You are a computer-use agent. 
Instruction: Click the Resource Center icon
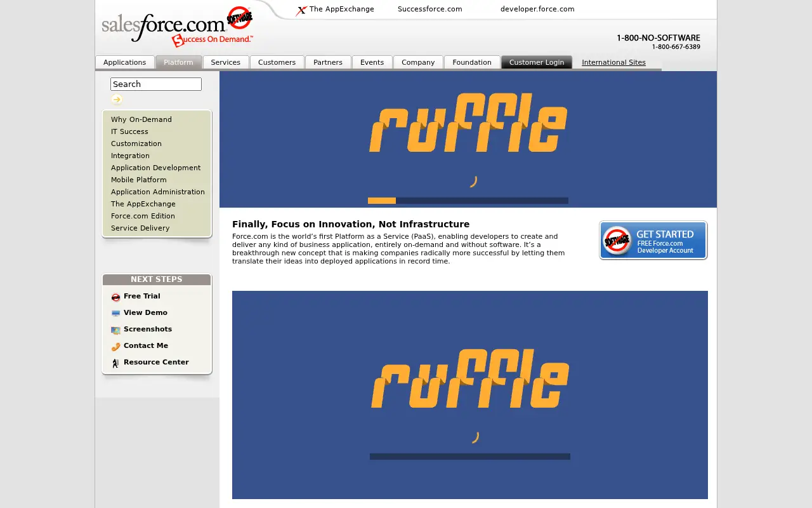[x=115, y=363]
